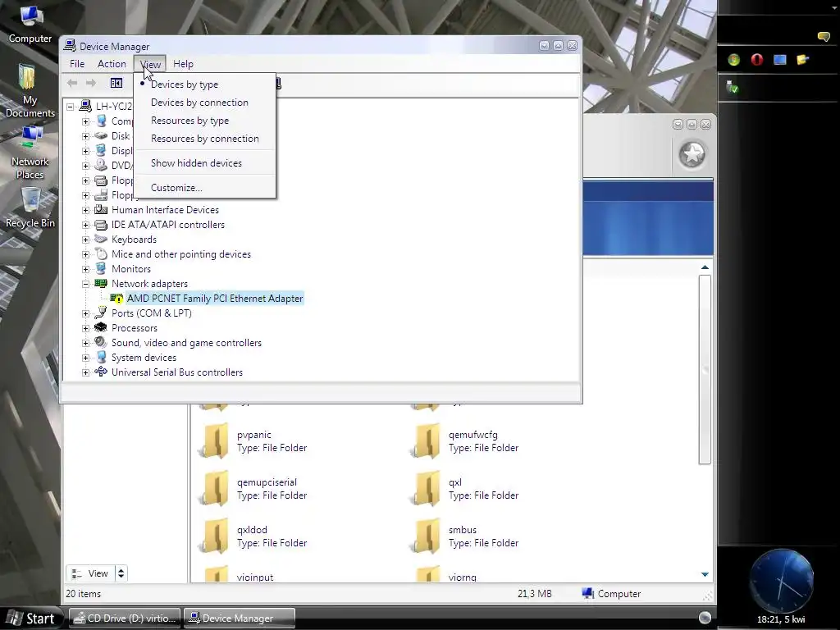Expand the System devices node

pos(85,358)
